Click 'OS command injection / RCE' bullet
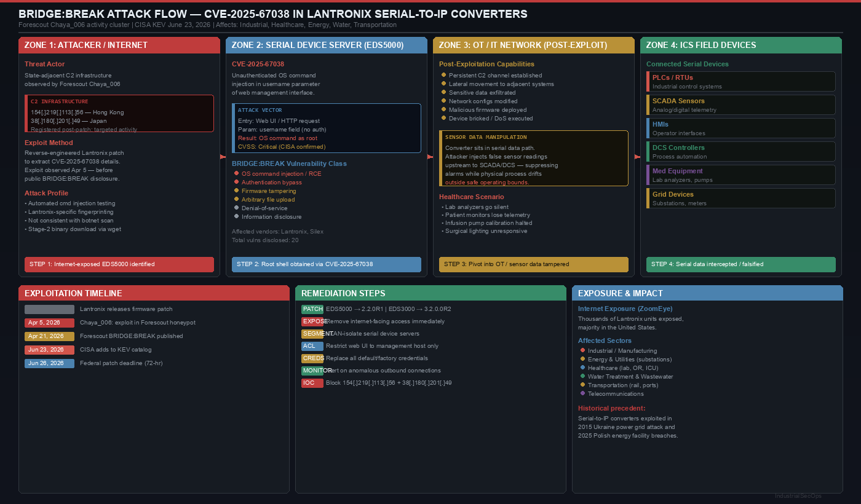The image size is (861, 504). point(277,174)
